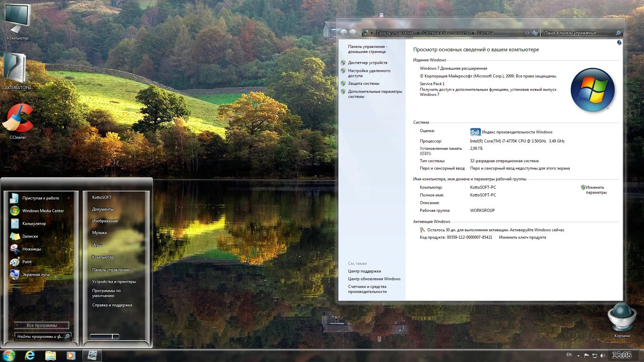Click the refresh icon in address bar
644x362 pixels.
[x=535, y=33]
